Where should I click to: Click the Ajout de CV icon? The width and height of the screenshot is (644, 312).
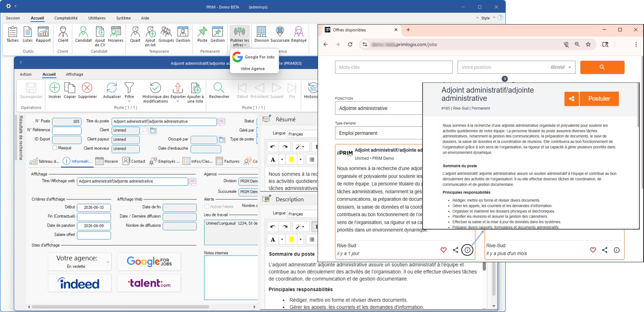click(x=100, y=36)
